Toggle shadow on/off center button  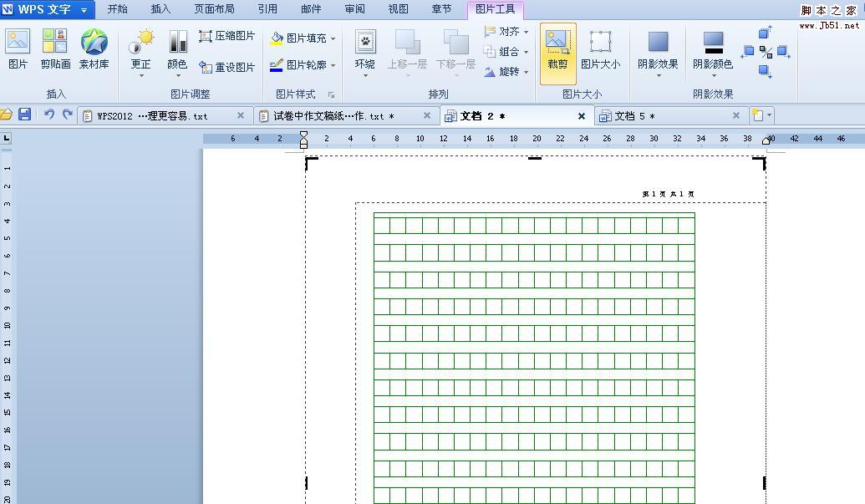pos(766,52)
